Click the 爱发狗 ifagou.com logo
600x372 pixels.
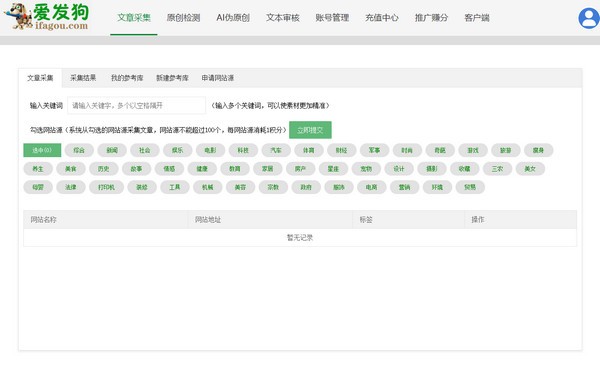click(x=47, y=17)
